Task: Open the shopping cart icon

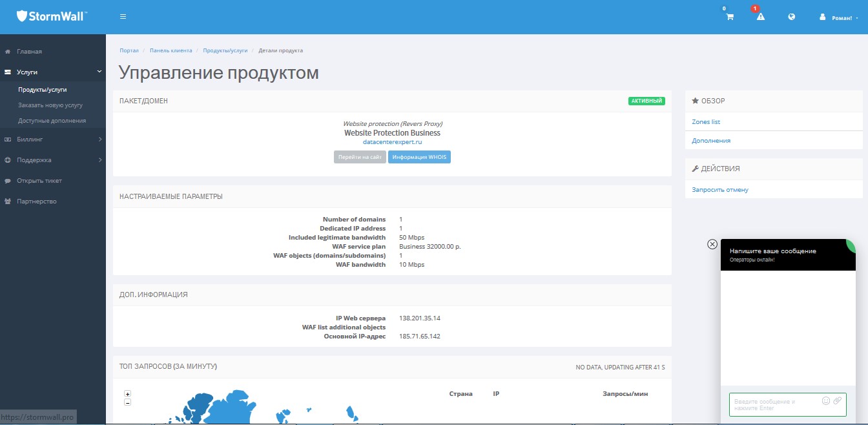Action: tap(730, 17)
